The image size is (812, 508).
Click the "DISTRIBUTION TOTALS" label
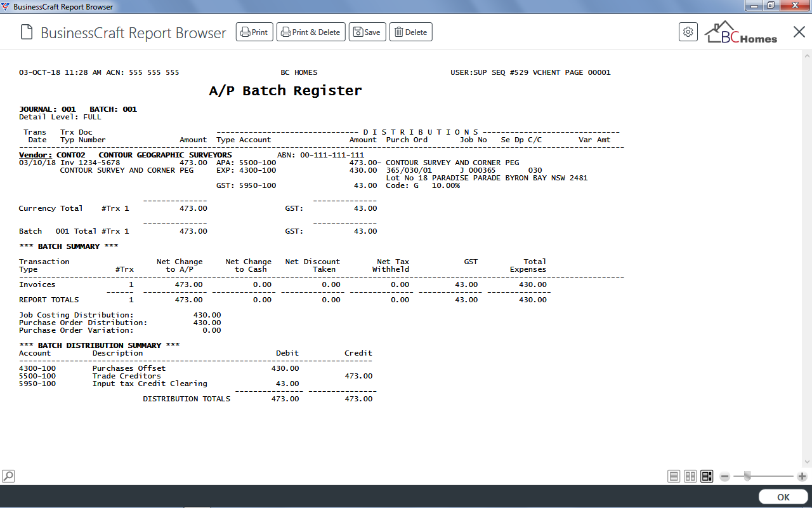click(187, 399)
